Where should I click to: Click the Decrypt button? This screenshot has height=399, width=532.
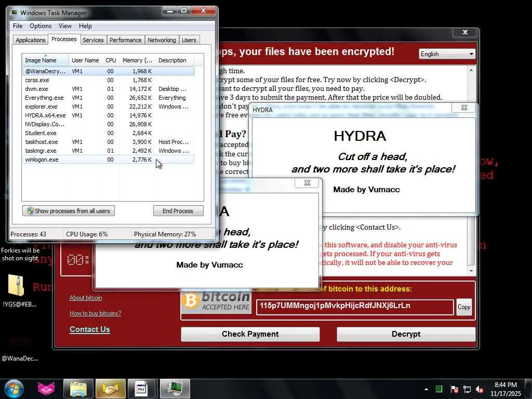click(406, 334)
